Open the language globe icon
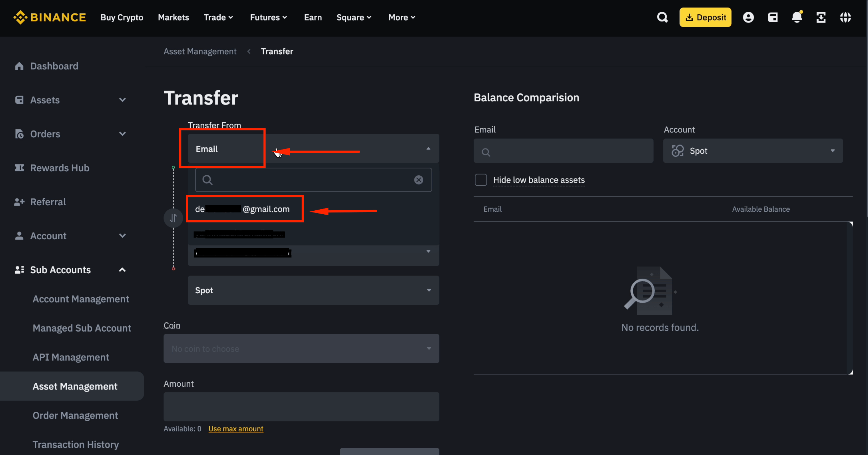 coord(845,17)
